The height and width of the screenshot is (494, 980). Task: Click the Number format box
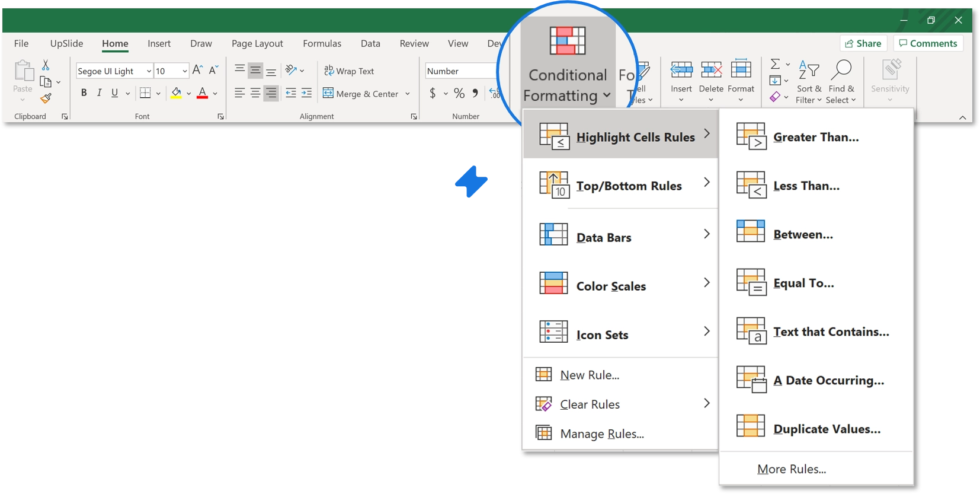460,71
